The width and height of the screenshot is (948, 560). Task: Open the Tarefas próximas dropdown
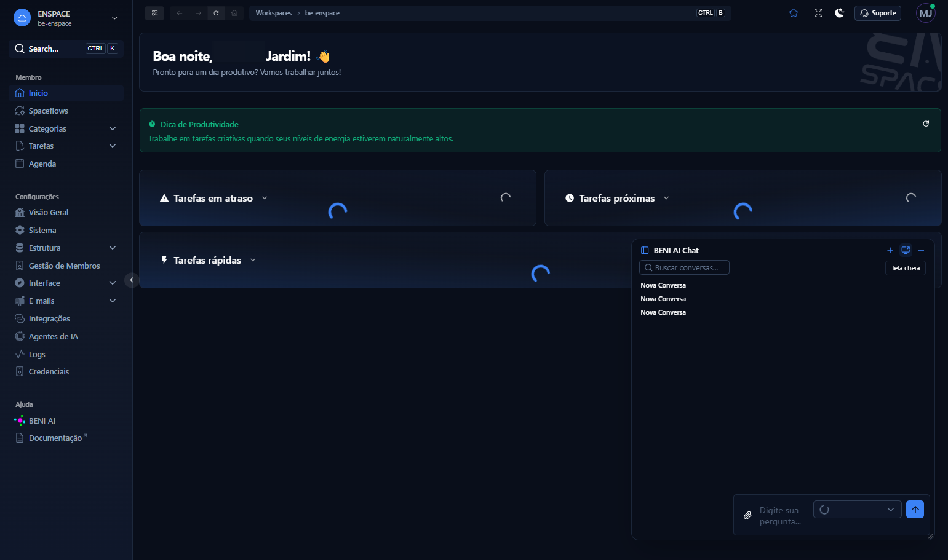click(x=666, y=198)
